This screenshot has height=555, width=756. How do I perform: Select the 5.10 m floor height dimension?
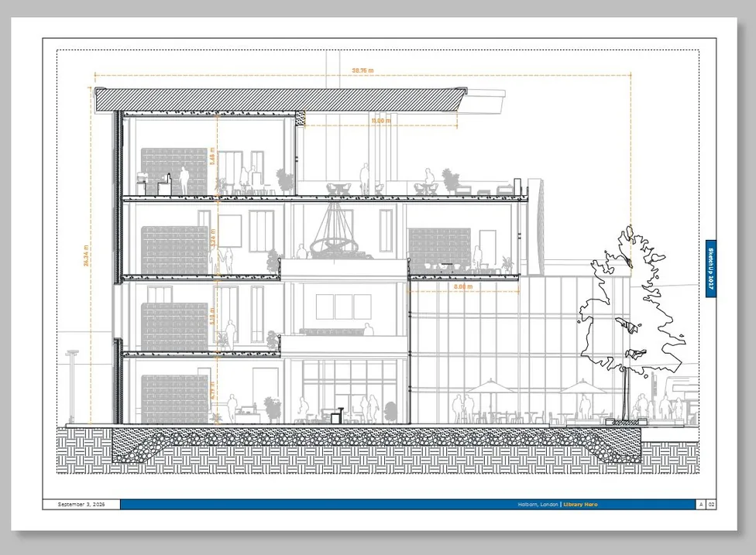(212, 316)
